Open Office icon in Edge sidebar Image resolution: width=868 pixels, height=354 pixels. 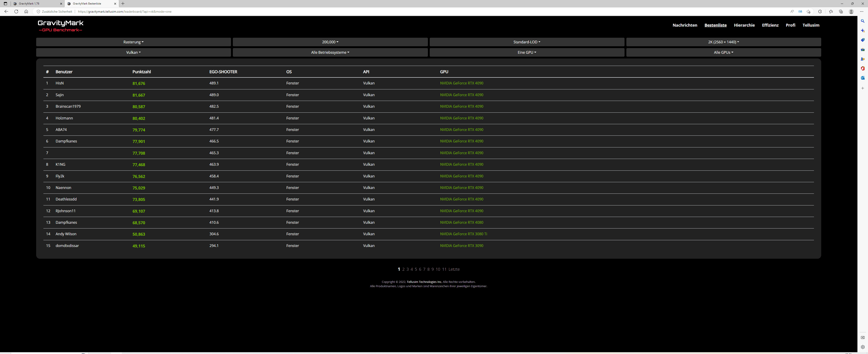click(863, 68)
